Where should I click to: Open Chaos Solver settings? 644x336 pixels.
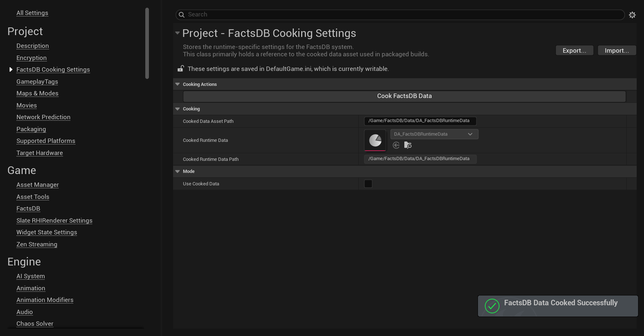click(x=35, y=324)
